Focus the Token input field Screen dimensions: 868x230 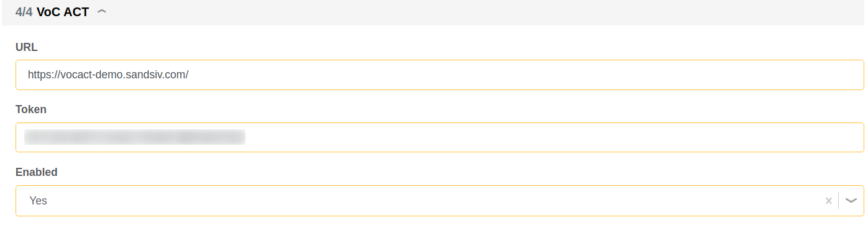440,137
